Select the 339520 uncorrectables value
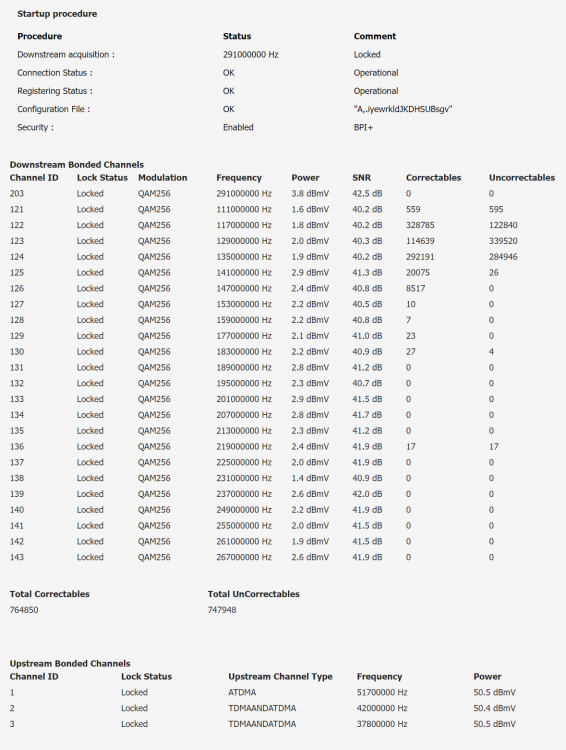This screenshot has width=566, height=750. click(x=503, y=241)
